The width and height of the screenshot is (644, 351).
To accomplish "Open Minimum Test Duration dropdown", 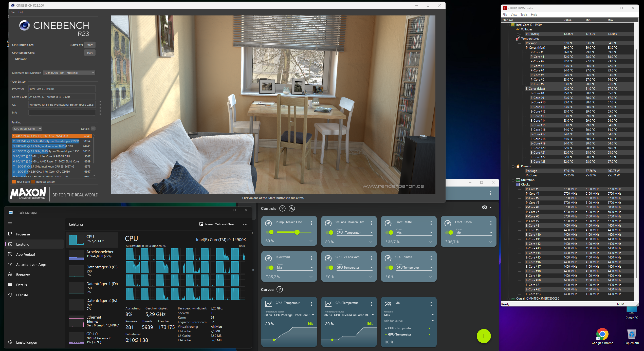I will click(69, 73).
